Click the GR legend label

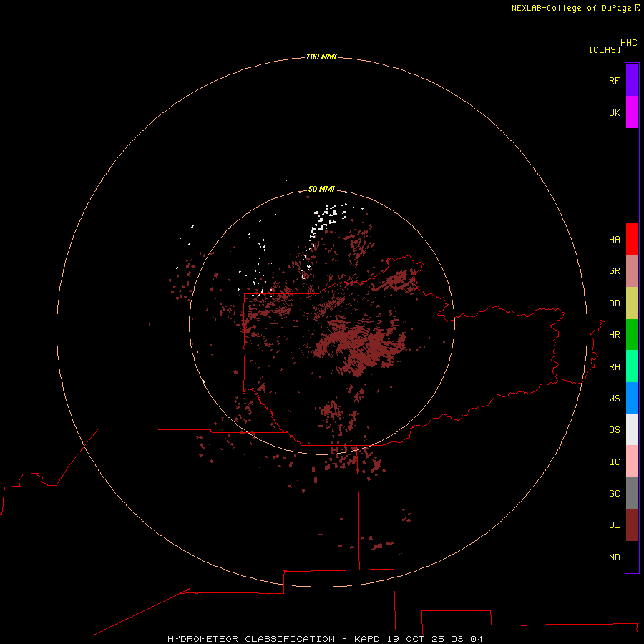pyautogui.click(x=614, y=271)
